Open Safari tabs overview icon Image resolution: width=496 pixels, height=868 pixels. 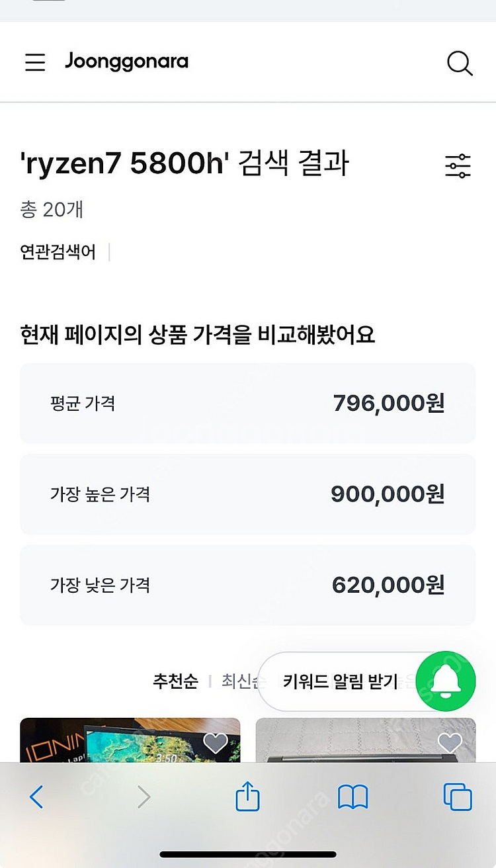tap(457, 797)
